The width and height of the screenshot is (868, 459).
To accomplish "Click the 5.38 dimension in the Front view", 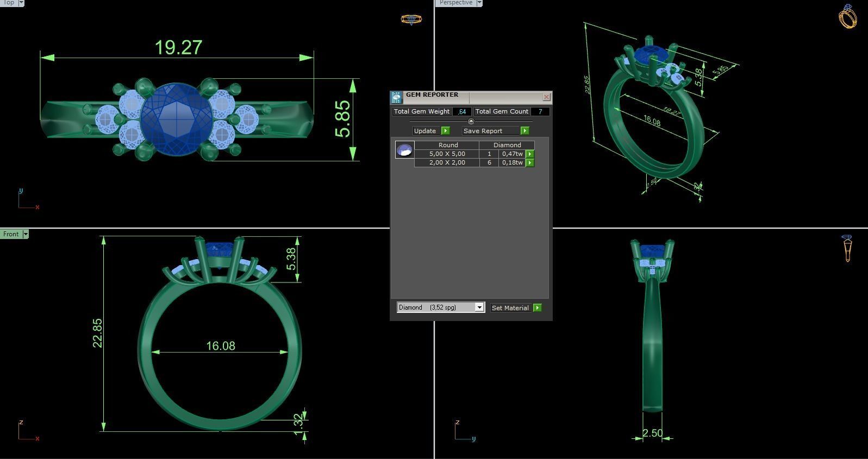I will tap(291, 259).
